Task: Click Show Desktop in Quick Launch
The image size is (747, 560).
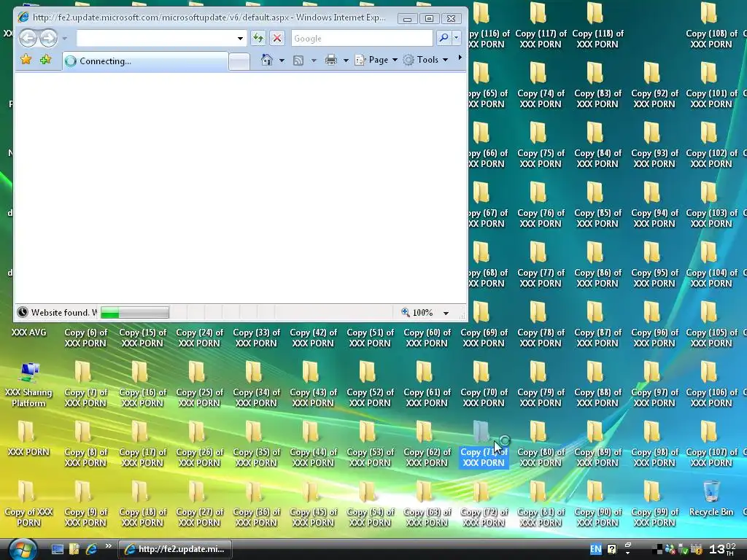Action: (58, 549)
